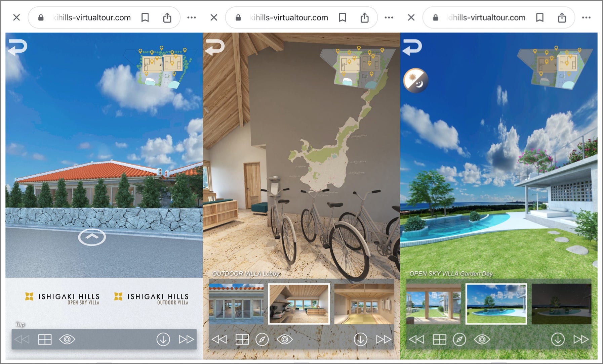This screenshot has height=364, width=603.
Task: Open the more options menu in right browser
Action: click(586, 17)
